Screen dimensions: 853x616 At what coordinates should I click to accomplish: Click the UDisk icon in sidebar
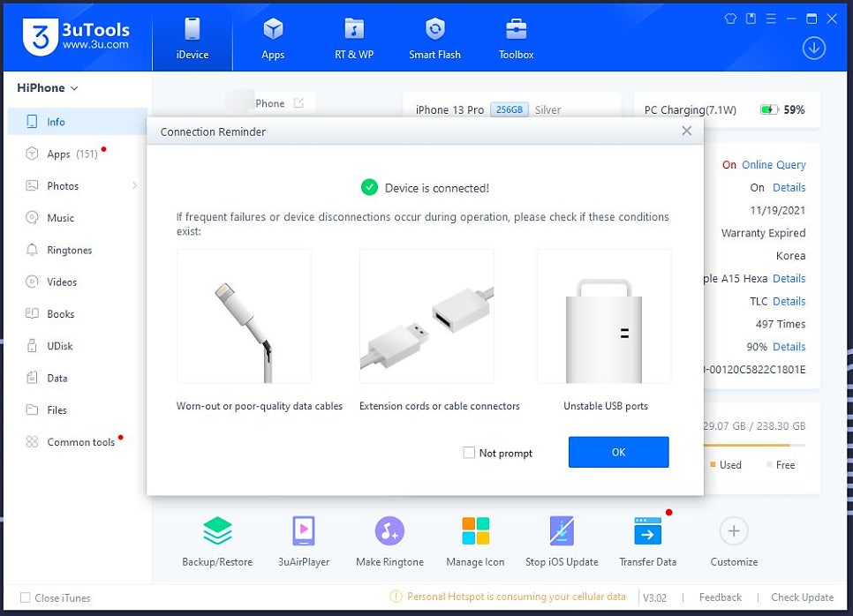pos(32,346)
